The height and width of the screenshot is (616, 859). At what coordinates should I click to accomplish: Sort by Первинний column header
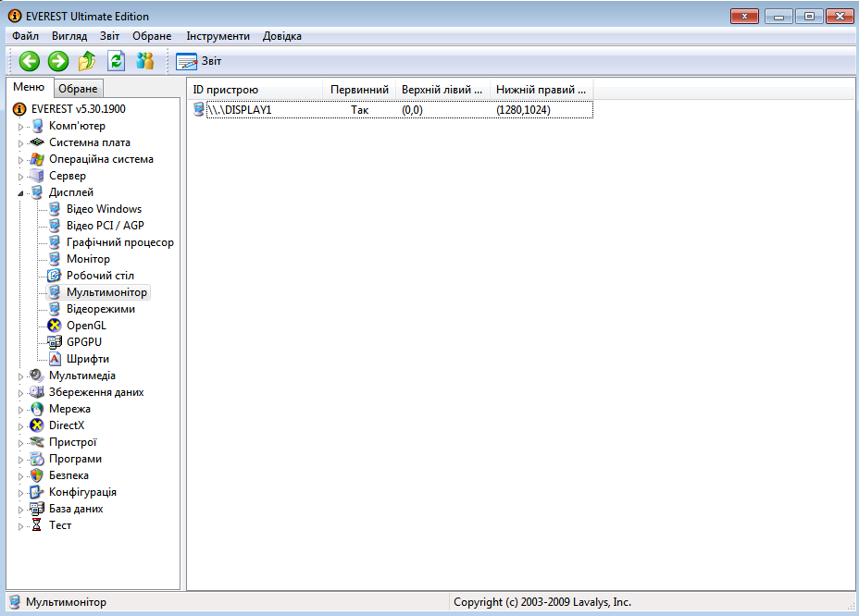tap(359, 90)
